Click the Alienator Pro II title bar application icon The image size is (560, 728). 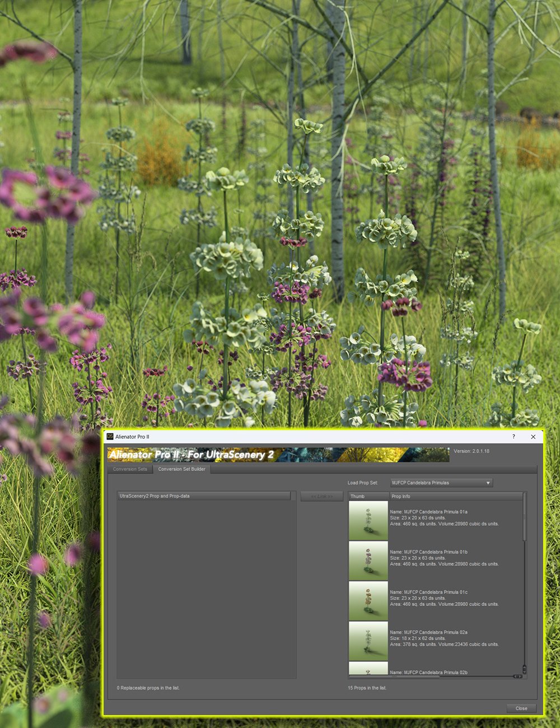[110, 437]
